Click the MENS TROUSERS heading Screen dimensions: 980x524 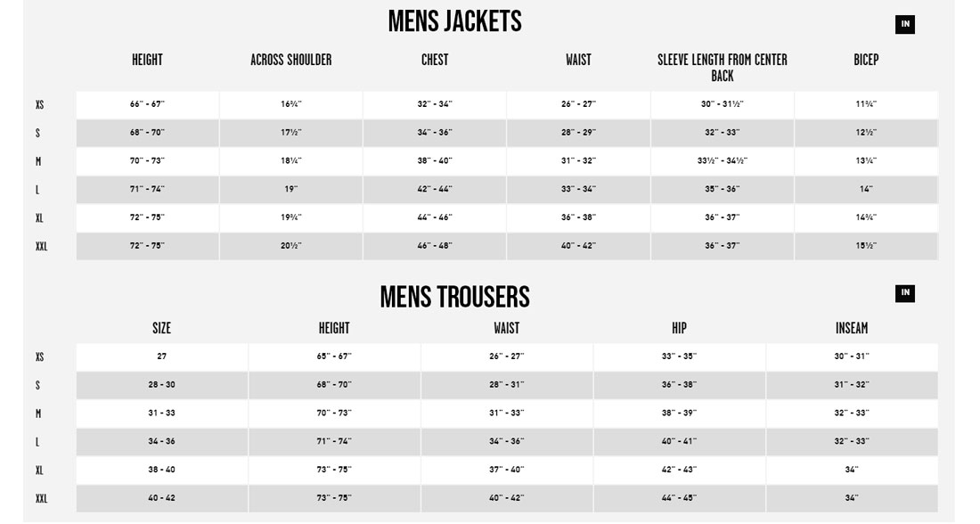(454, 295)
